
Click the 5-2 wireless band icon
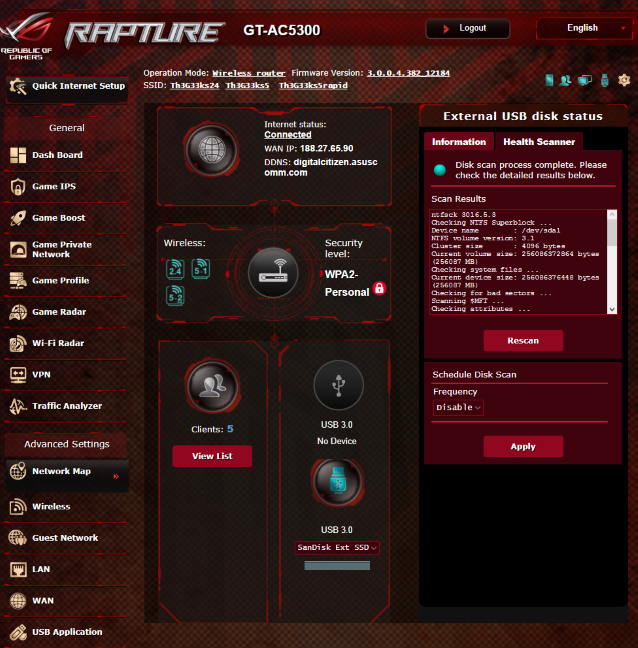(x=175, y=295)
